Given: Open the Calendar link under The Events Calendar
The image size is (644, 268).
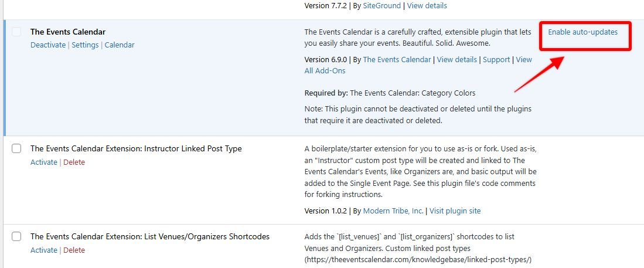Looking at the screenshot, I should (120, 45).
